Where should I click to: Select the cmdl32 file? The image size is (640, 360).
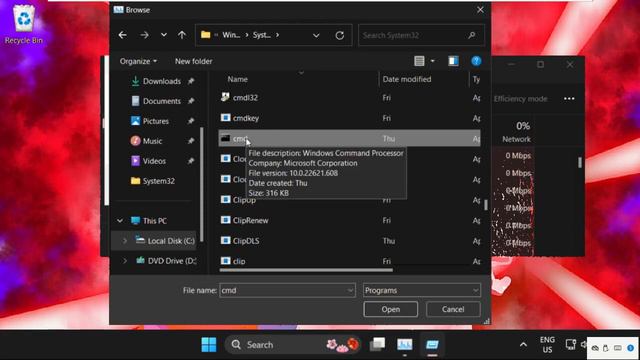[x=349, y=98]
